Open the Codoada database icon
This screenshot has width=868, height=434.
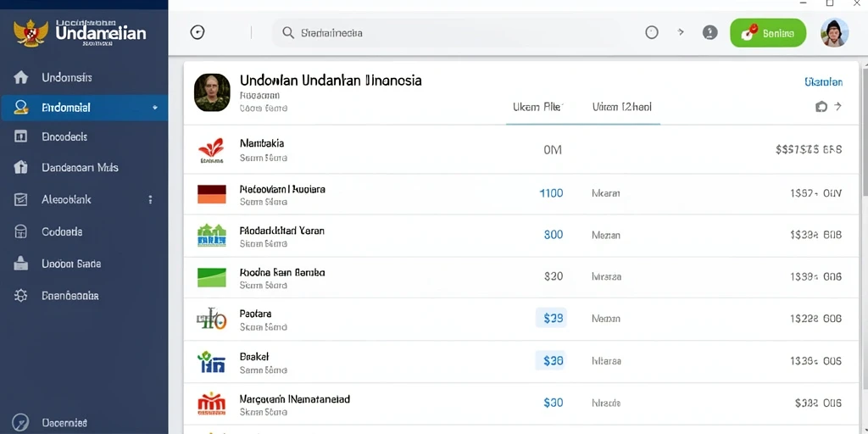point(20,232)
